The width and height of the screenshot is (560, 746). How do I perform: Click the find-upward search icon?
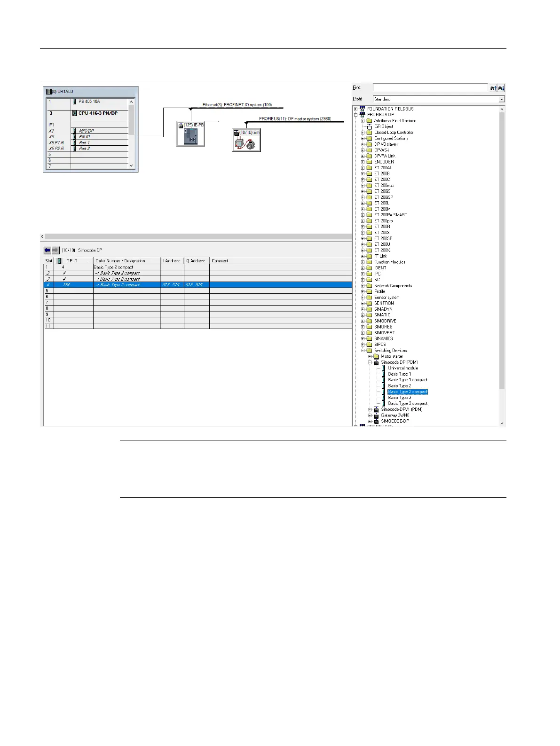(x=493, y=88)
